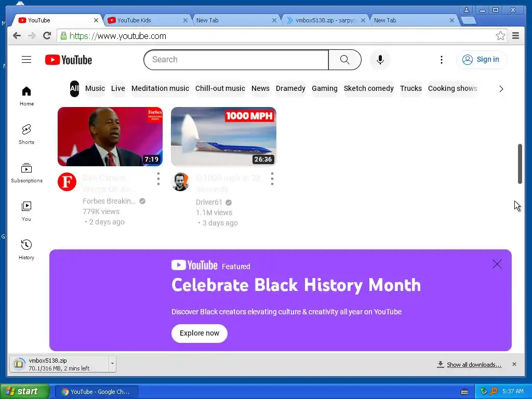Screen dimensions: 532x399
Task: Click Chrome user profile icon
Action: pos(467,10)
